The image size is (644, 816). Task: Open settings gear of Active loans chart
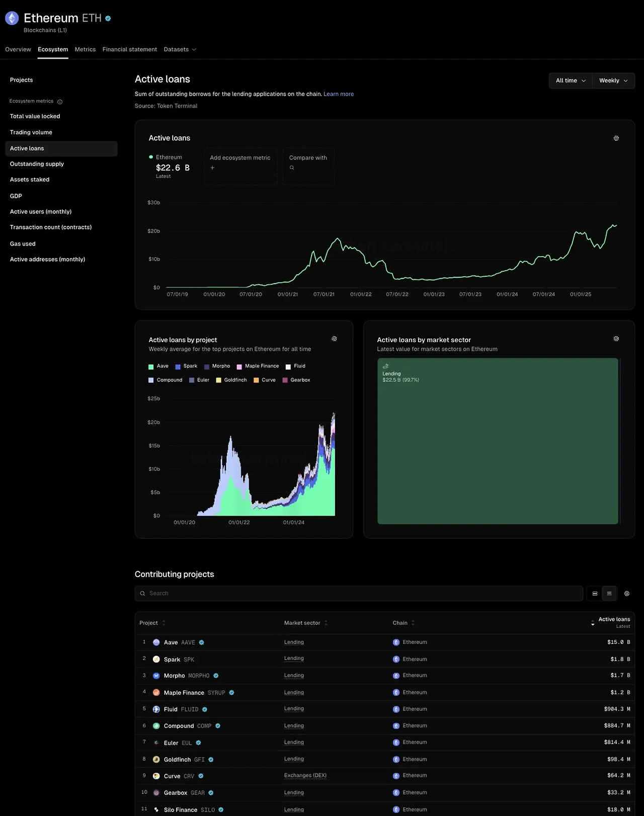point(616,138)
